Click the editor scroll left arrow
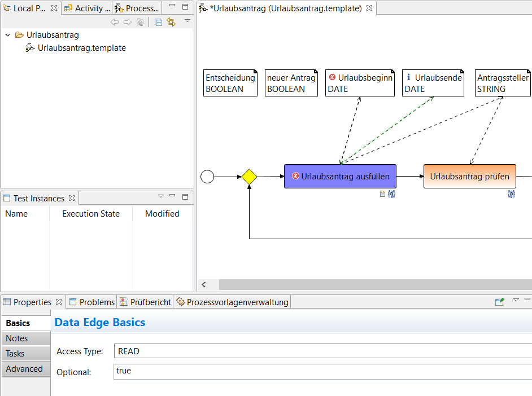 [x=204, y=284]
